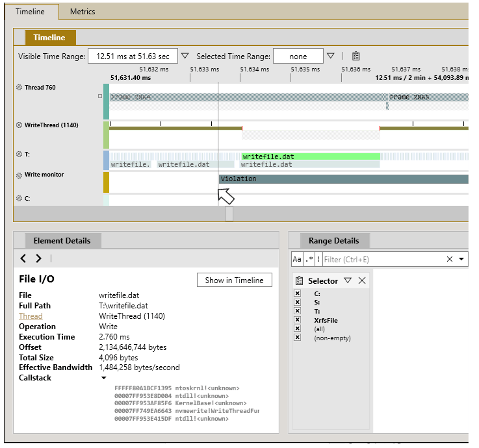Select the Violation bar in Write monitor
The height and width of the screenshot is (448, 479).
[x=344, y=179]
